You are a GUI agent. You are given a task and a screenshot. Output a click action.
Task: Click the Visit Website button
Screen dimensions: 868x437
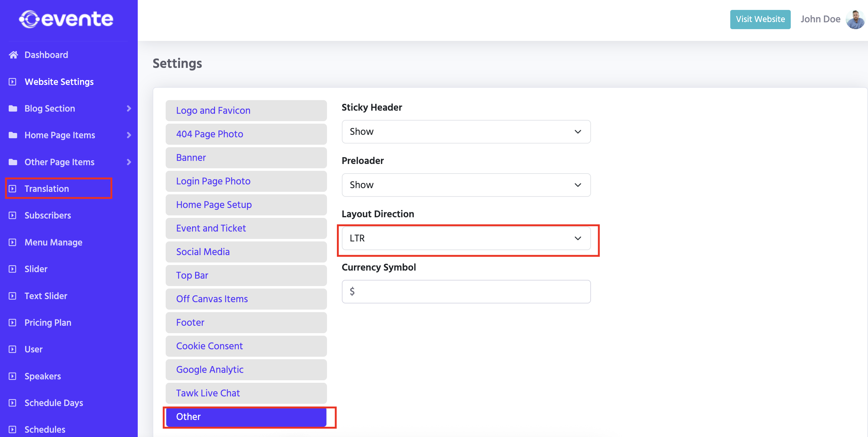click(760, 20)
